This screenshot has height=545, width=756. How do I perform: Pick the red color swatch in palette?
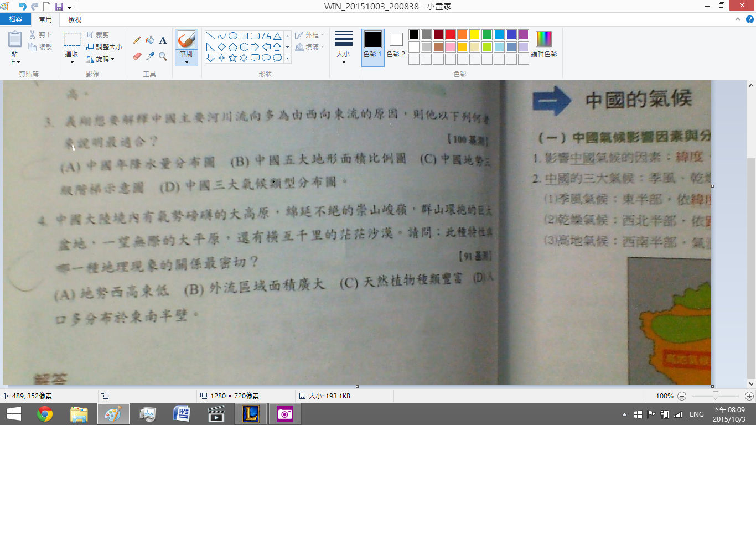451,35
